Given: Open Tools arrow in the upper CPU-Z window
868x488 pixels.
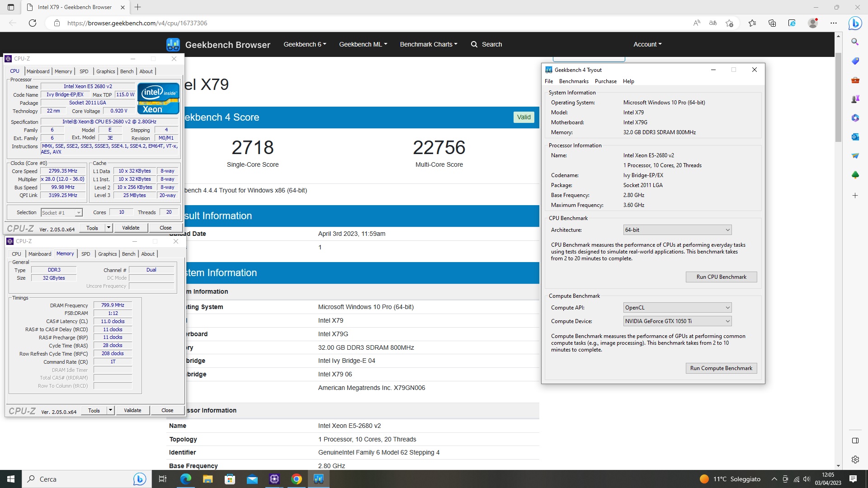Looking at the screenshot, I should (108, 228).
